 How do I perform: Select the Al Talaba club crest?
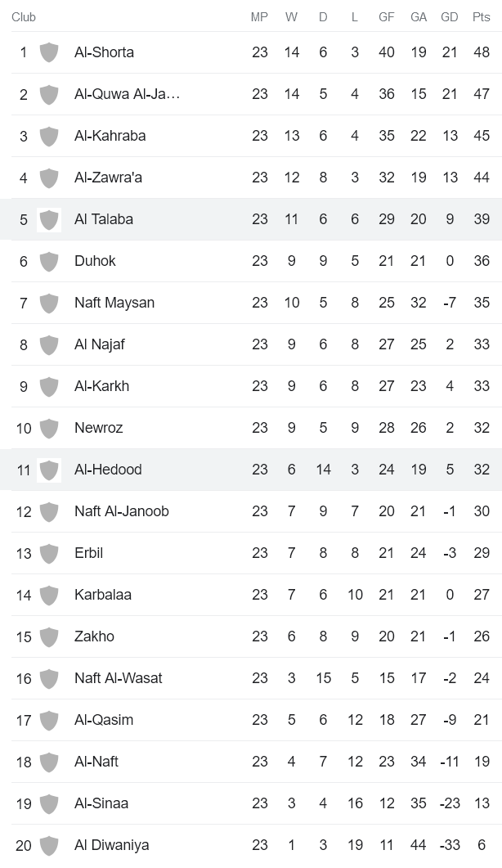(48, 218)
